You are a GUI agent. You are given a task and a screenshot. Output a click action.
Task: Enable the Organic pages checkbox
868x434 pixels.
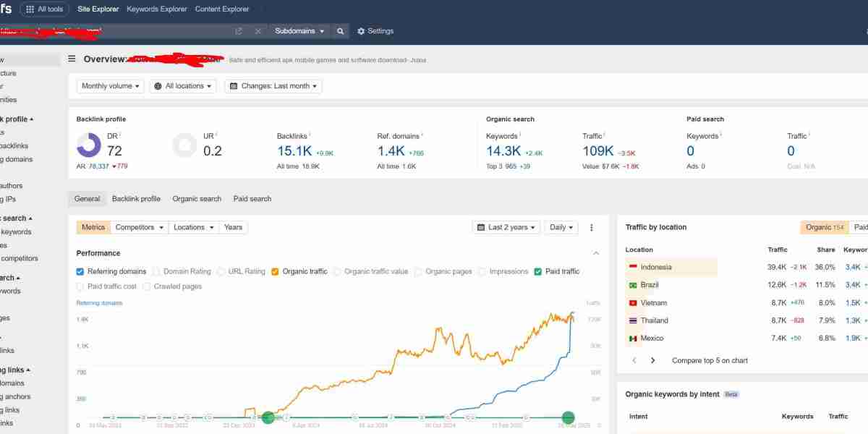tap(418, 272)
